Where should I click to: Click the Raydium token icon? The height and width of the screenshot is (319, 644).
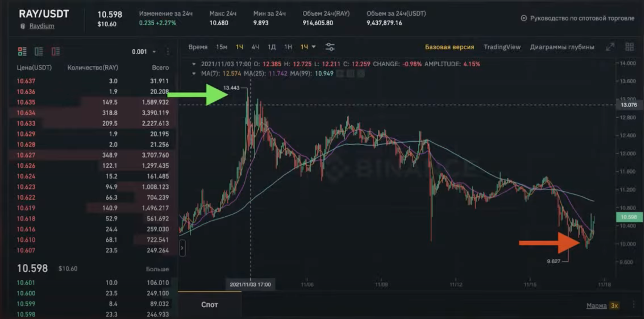coord(23,26)
